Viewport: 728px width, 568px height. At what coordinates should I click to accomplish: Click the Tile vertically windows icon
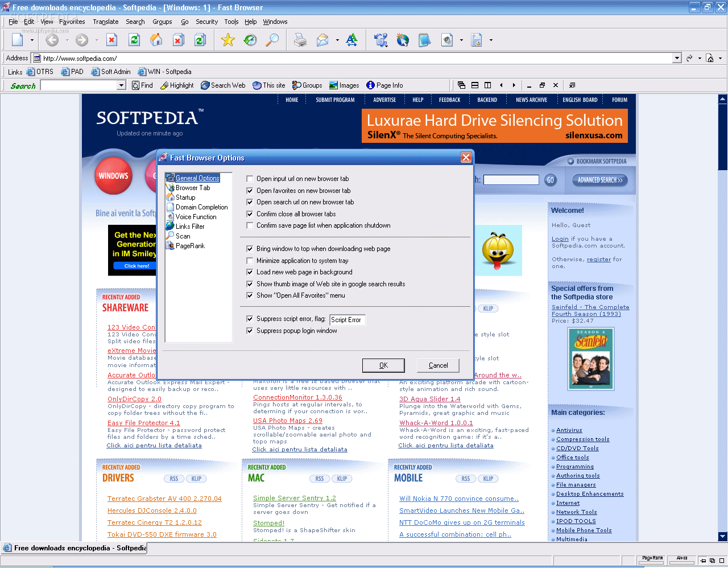point(488,85)
